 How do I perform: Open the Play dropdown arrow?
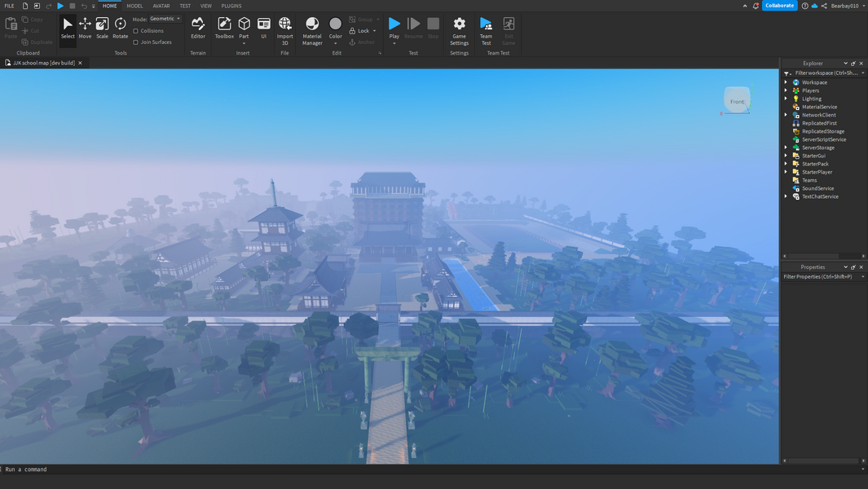[x=394, y=43]
